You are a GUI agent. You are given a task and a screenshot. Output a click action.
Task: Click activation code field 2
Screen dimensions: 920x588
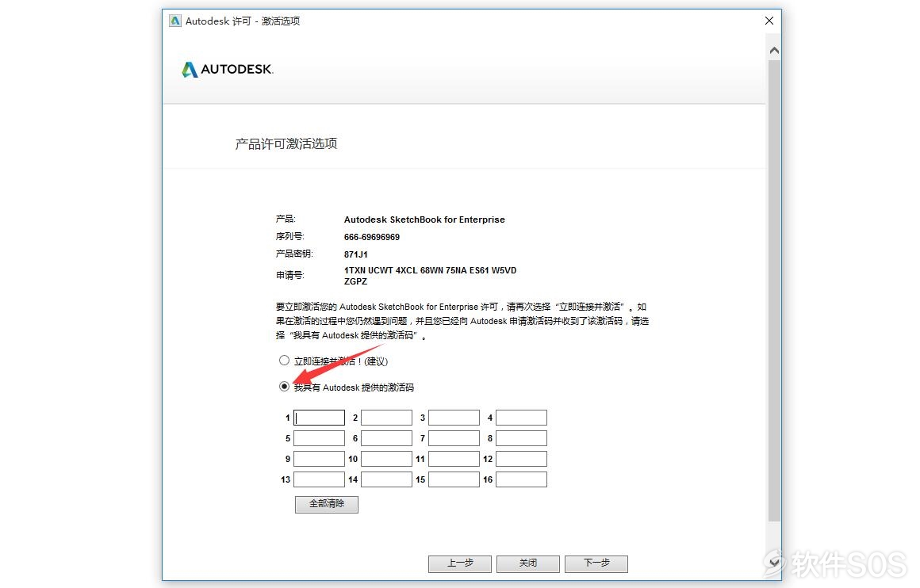point(387,418)
